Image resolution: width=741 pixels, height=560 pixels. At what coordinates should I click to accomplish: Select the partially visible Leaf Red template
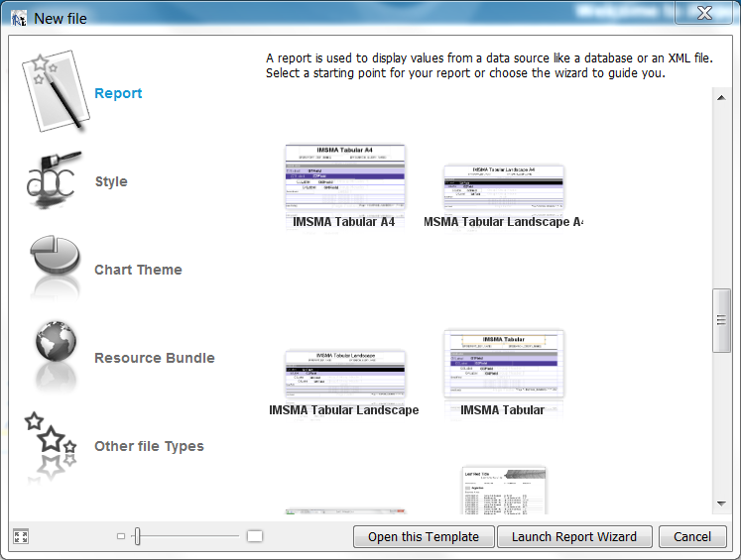pos(503,490)
